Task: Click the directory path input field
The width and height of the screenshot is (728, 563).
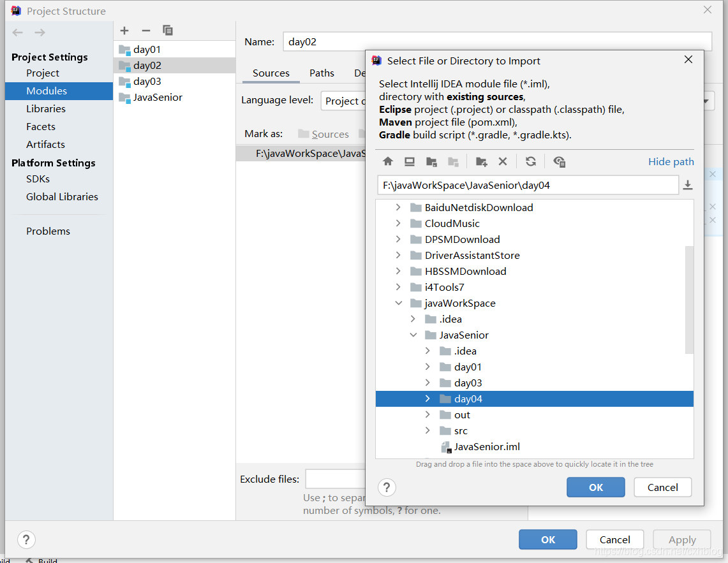Action: coord(528,185)
